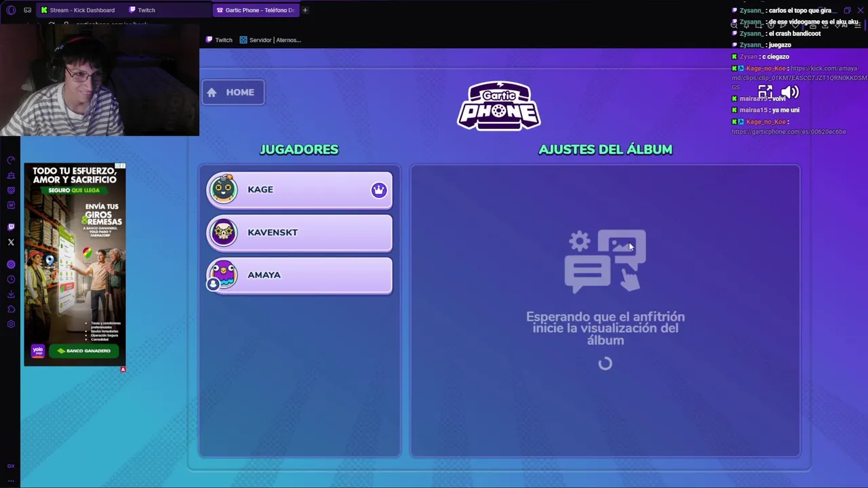Click chat message 'ya me uni'
This screenshot has width=868, height=488.
tap(785, 110)
